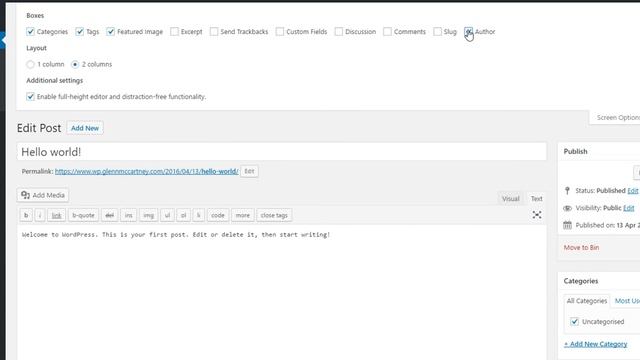Click the ol quicktag button
The height and width of the screenshot is (360, 640).
(184, 215)
